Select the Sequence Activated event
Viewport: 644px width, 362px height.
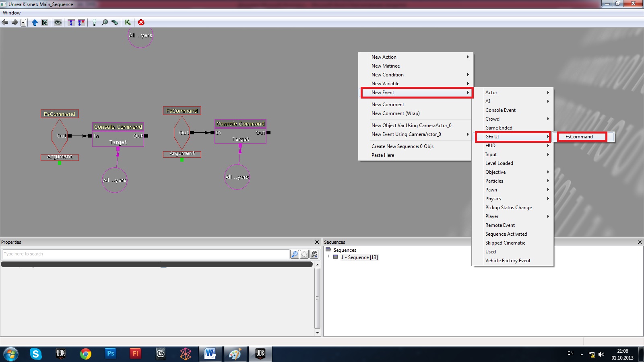[x=513, y=234]
